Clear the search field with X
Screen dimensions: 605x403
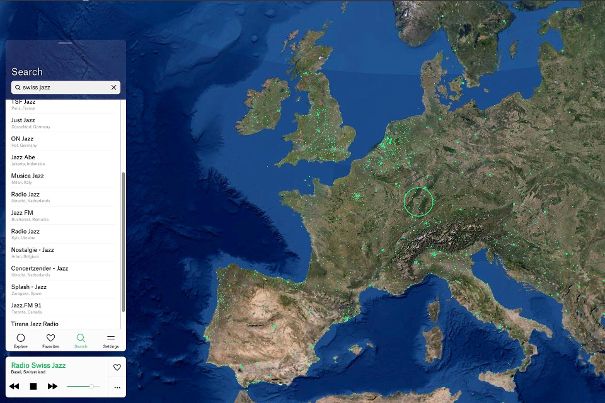113,88
